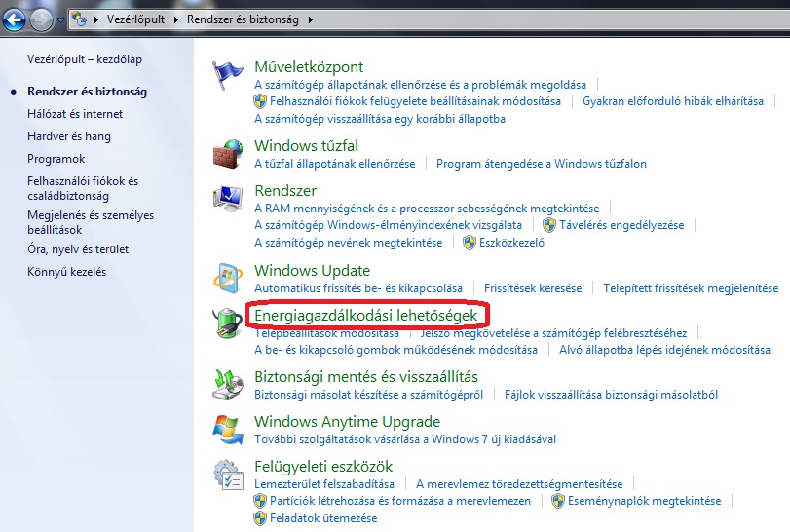The width and height of the screenshot is (790, 532).
Task: Click the Biztonsági mentés backup drive icon
Action: tap(228, 385)
